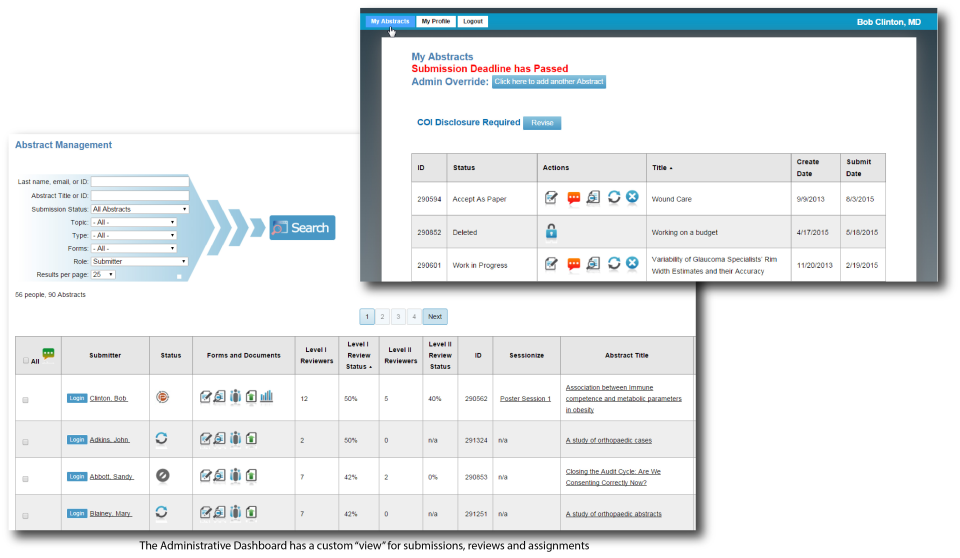Screen dimensions: 960x558
Task: Open the Topic dropdown
Action: coord(133,222)
